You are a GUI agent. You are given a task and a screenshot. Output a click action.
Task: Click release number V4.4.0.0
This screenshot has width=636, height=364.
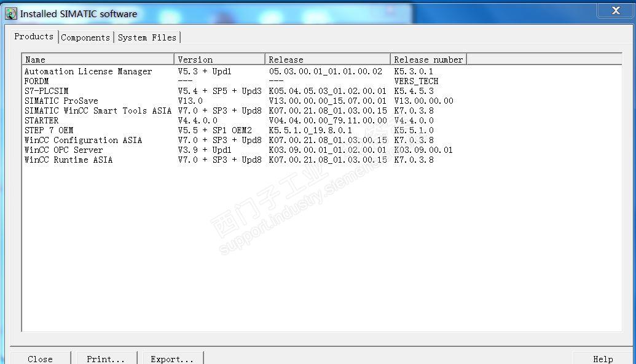(x=414, y=120)
